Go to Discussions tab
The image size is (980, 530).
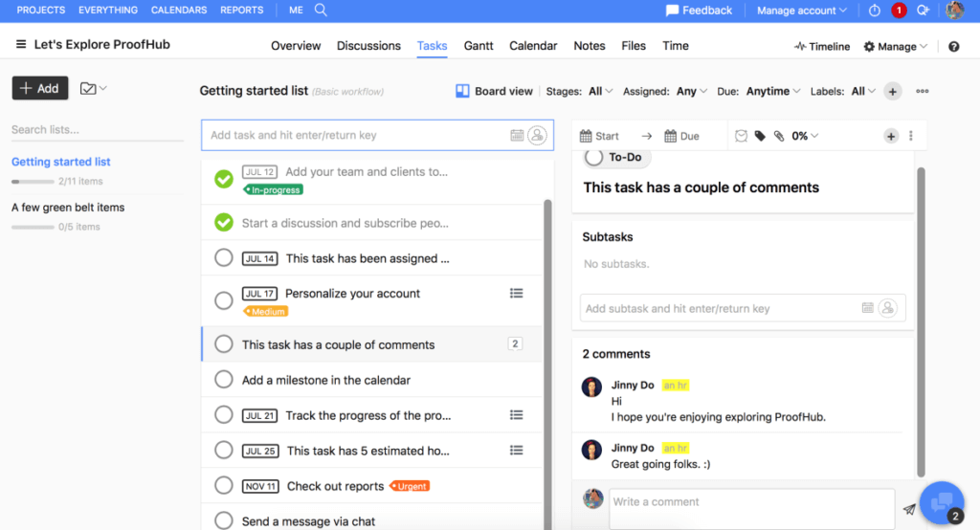click(368, 46)
